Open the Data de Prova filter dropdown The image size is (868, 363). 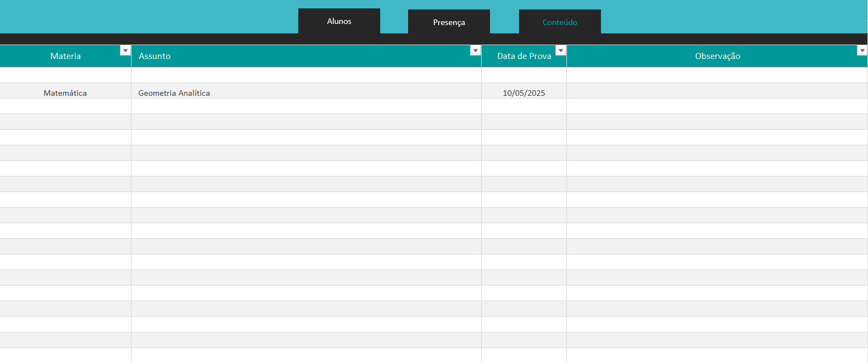[x=560, y=51]
